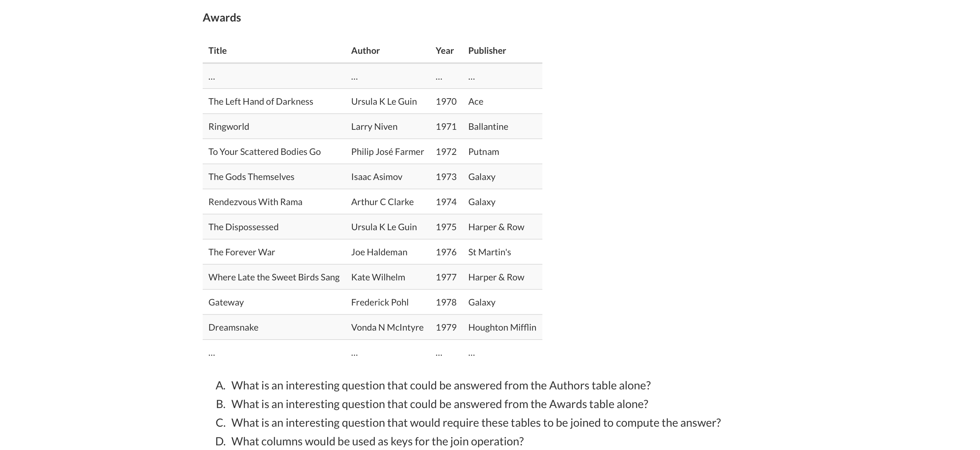The height and width of the screenshot is (450, 980).
Task: Click the Publisher column header
Action: tap(487, 51)
